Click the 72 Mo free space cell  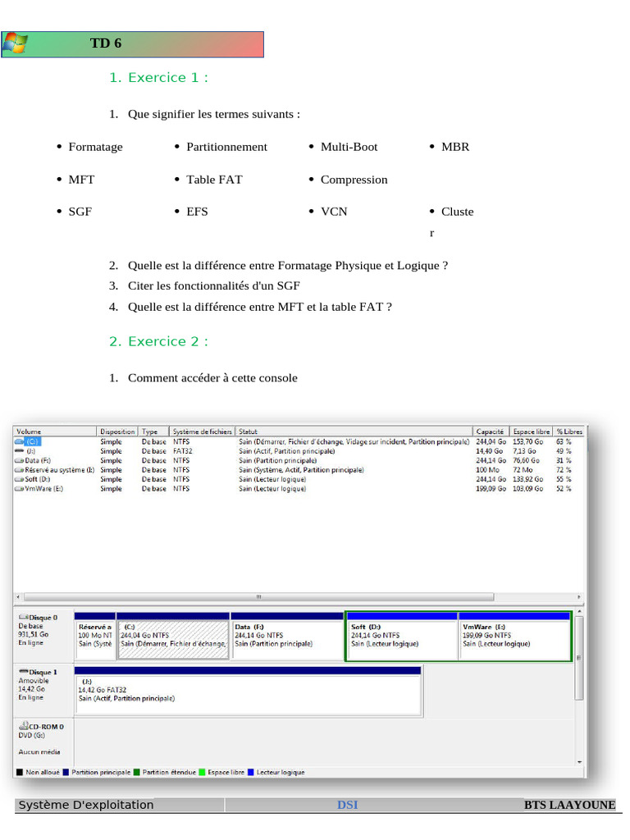click(x=523, y=470)
